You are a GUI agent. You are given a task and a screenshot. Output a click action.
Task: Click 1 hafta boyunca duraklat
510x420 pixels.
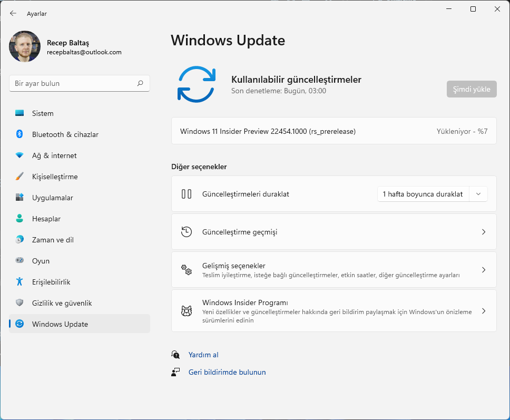pos(423,194)
